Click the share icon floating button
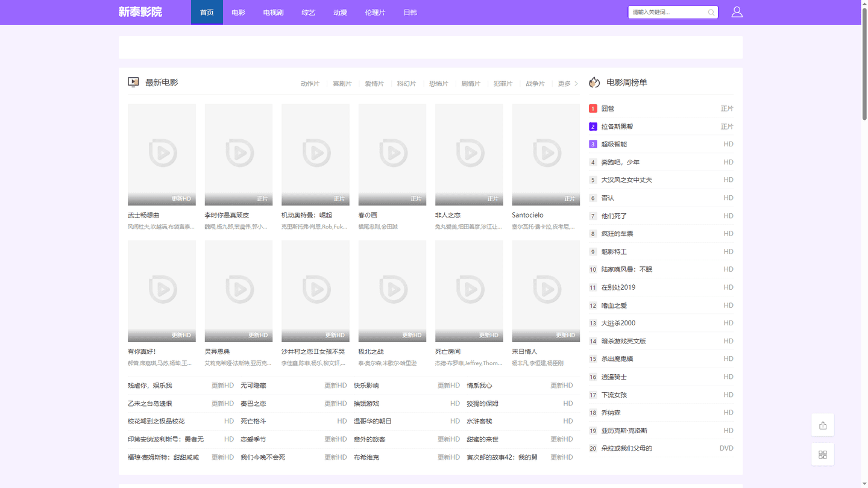This screenshot has width=868, height=488. (x=823, y=425)
